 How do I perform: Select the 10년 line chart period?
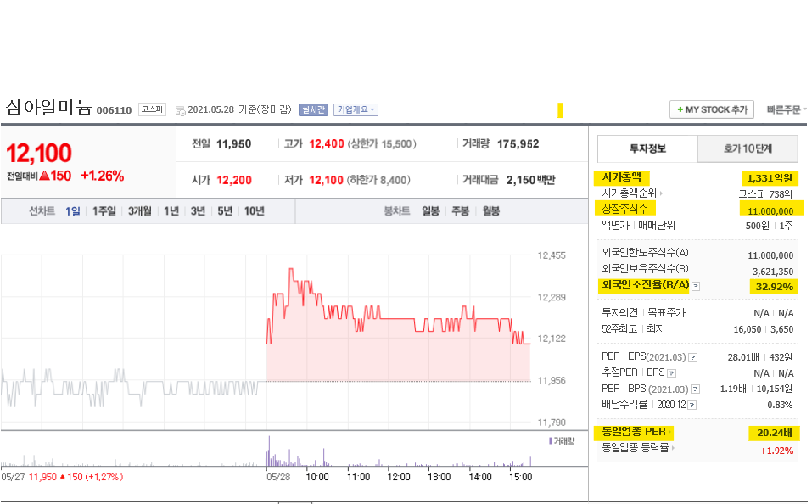pyautogui.click(x=255, y=211)
